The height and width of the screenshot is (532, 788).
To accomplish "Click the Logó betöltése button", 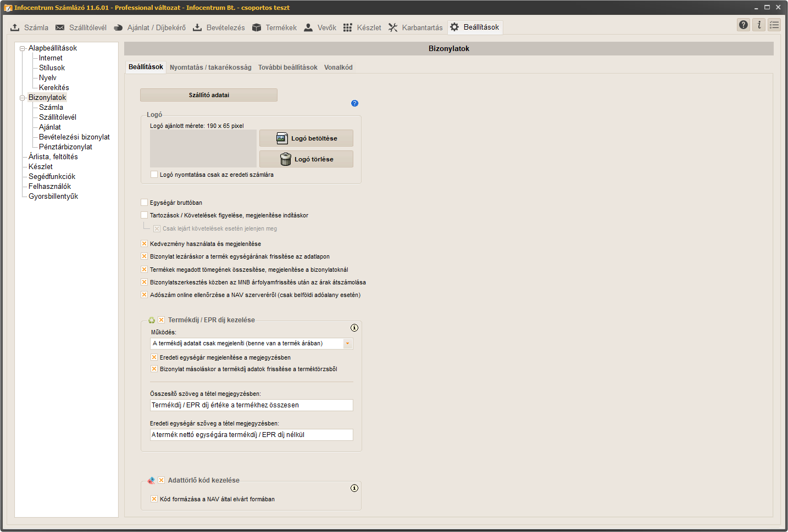I will [x=306, y=138].
